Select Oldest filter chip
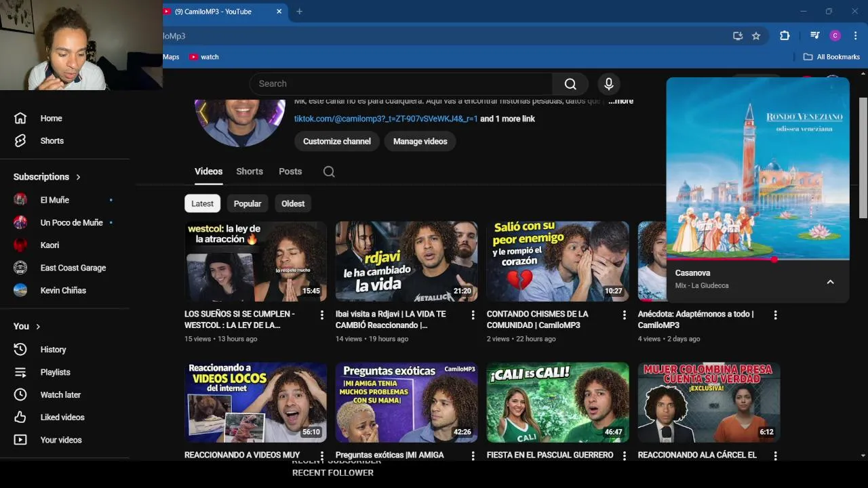868x488 pixels. pyautogui.click(x=293, y=203)
